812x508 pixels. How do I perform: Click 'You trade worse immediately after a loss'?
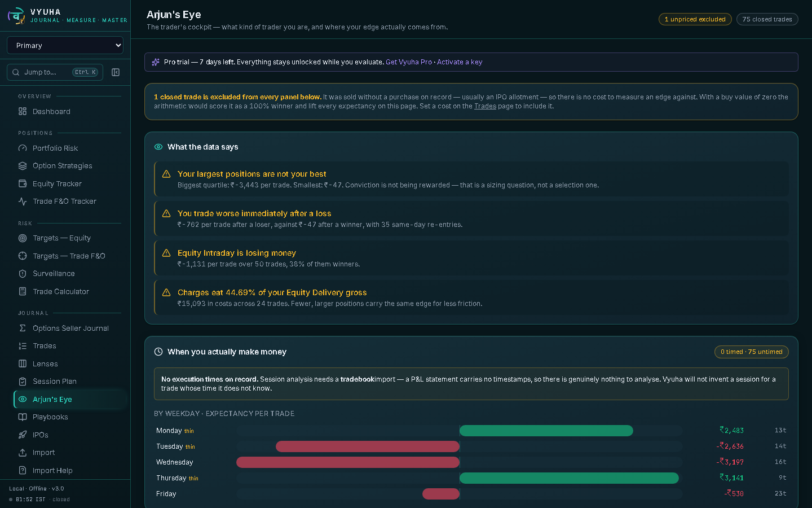click(254, 213)
